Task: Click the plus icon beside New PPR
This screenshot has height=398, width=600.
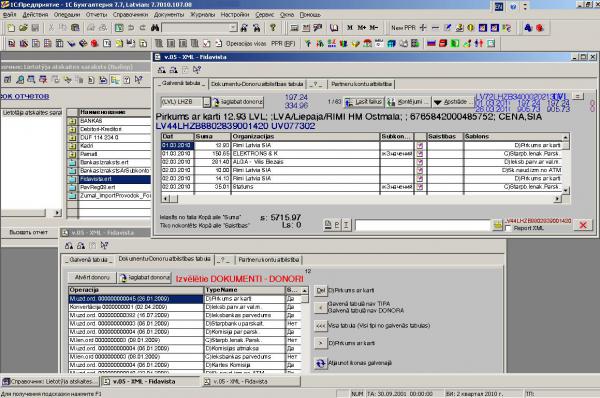Action: point(423,28)
